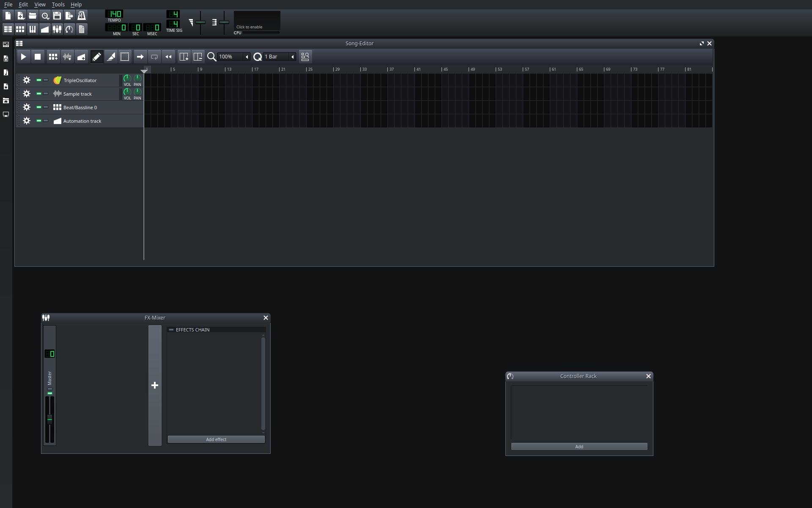
Task: Click the Master channel volume fader
Action: (49, 419)
